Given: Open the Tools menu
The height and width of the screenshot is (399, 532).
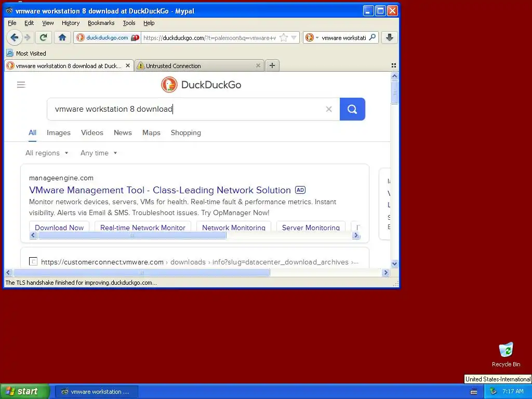Looking at the screenshot, I should click(129, 23).
